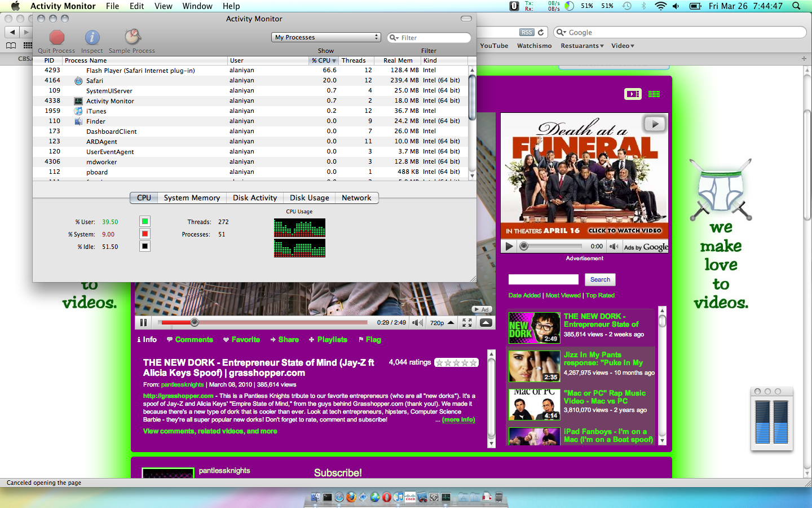Image resolution: width=812 pixels, height=508 pixels.
Task: Open the Filter search options magnifier
Action: [x=394, y=38]
